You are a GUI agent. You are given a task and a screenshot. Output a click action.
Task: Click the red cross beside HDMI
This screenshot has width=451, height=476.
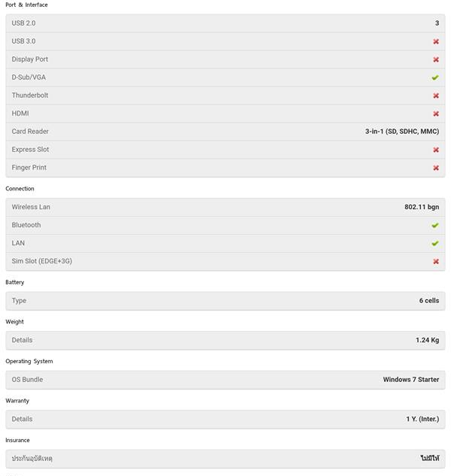coord(436,114)
